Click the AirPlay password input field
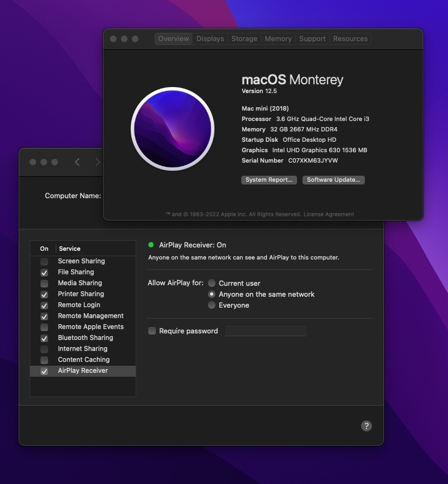This screenshot has height=484, width=448. [x=266, y=331]
